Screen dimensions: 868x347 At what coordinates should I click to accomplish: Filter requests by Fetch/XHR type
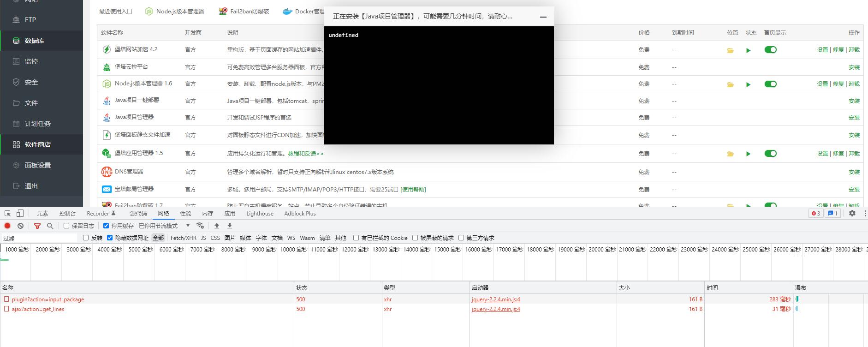click(x=183, y=238)
